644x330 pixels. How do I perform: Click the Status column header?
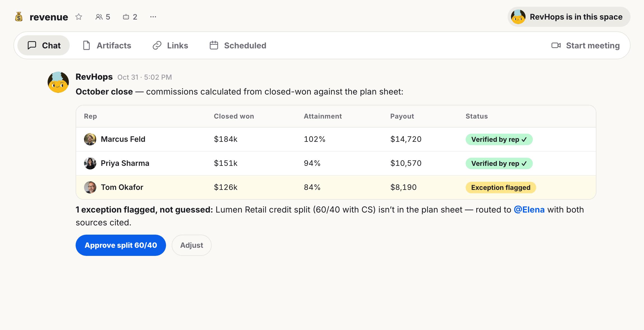click(x=477, y=116)
